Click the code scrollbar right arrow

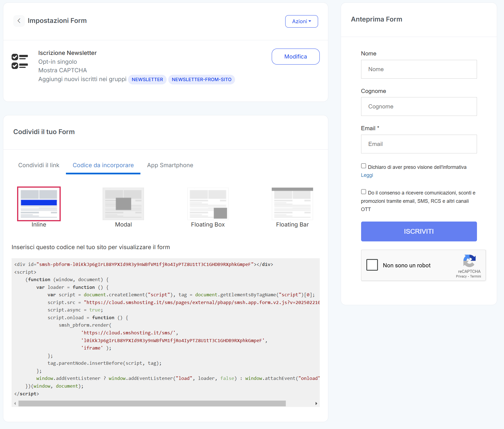tap(316, 404)
